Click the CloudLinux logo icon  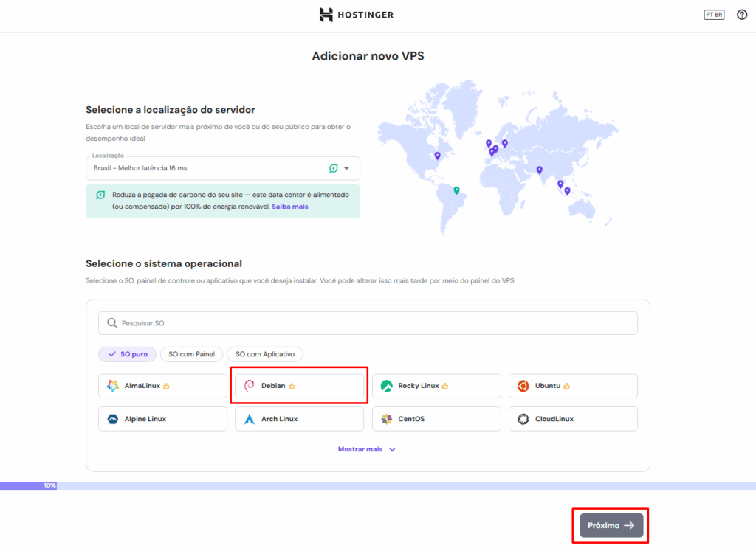pos(523,419)
